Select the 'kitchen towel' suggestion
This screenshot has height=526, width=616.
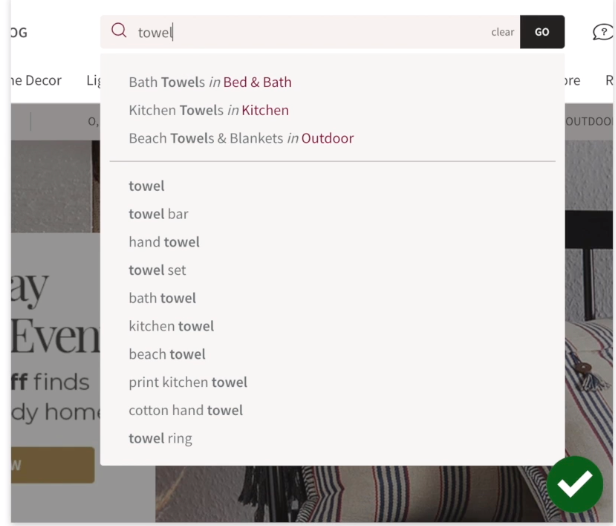[171, 326]
